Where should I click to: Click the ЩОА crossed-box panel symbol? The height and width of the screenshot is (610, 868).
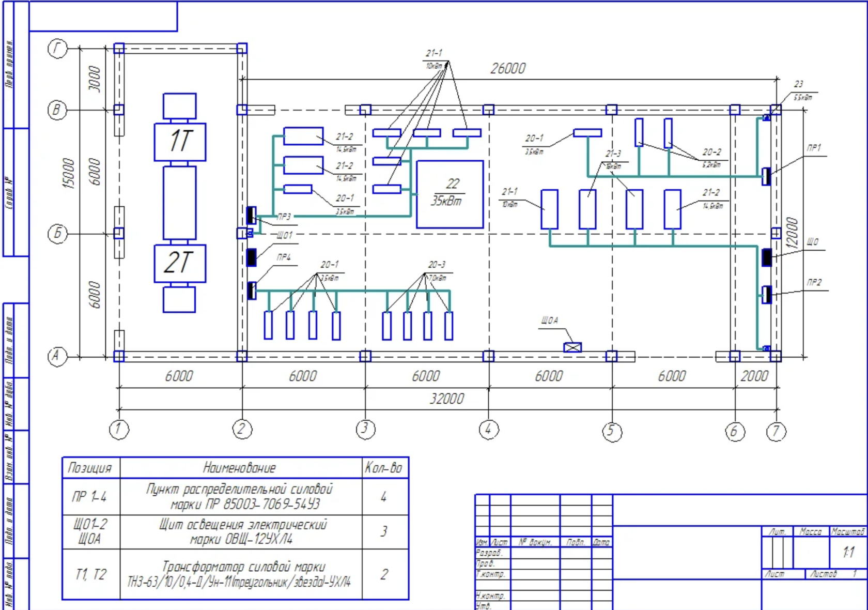coord(572,347)
